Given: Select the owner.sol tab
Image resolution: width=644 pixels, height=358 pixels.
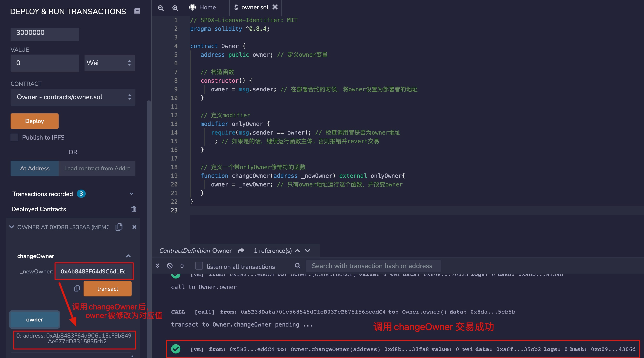Looking at the screenshot, I should pos(255,7).
